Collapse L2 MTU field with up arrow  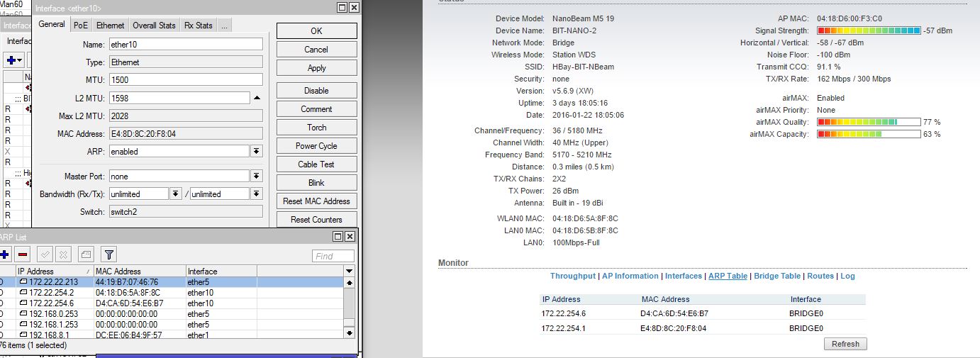[257, 98]
